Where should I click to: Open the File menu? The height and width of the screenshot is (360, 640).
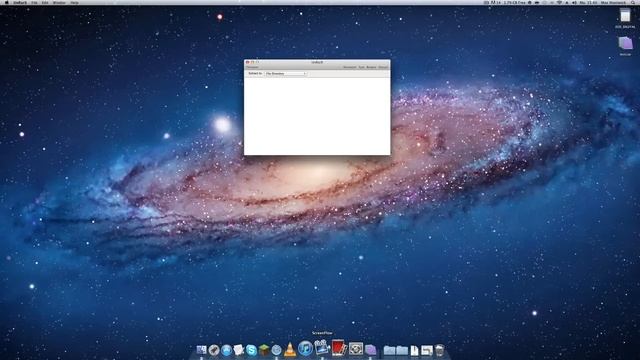coord(34,2)
